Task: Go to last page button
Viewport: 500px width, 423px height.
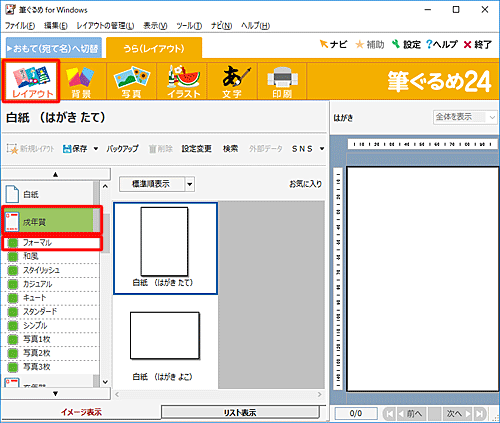Action: (479, 414)
